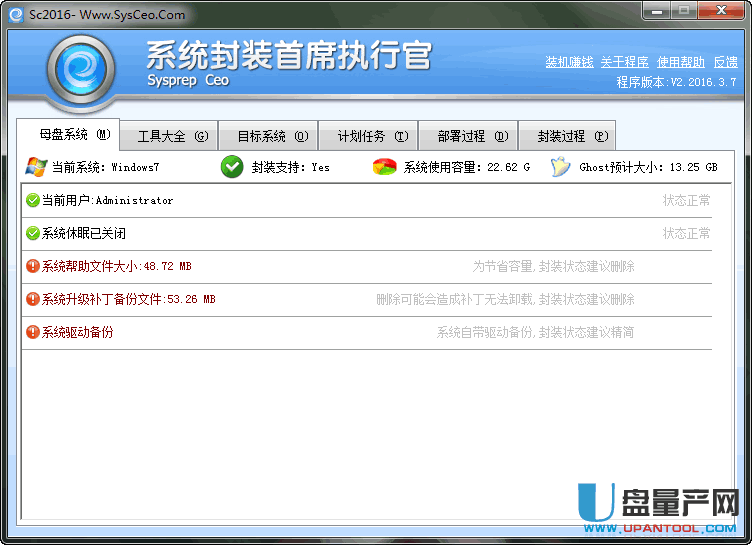Click the pie chart icon for 系统使用容量

coord(384,167)
